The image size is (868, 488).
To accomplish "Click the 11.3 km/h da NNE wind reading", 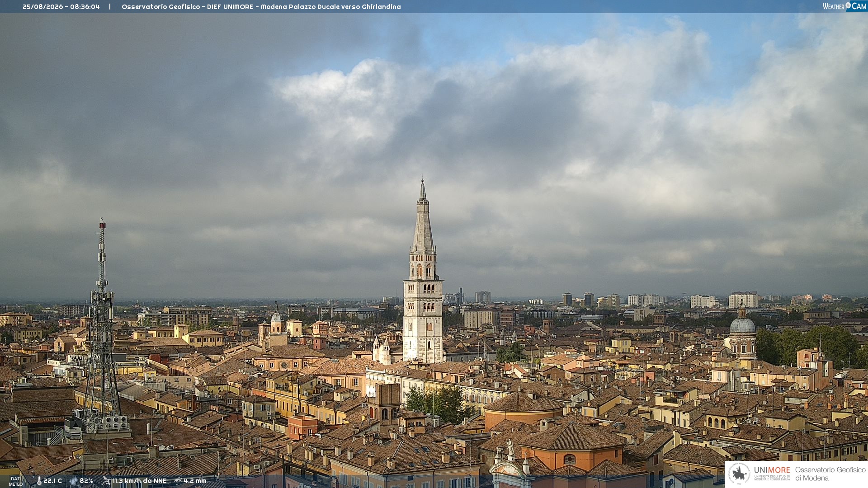I will click(x=139, y=481).
